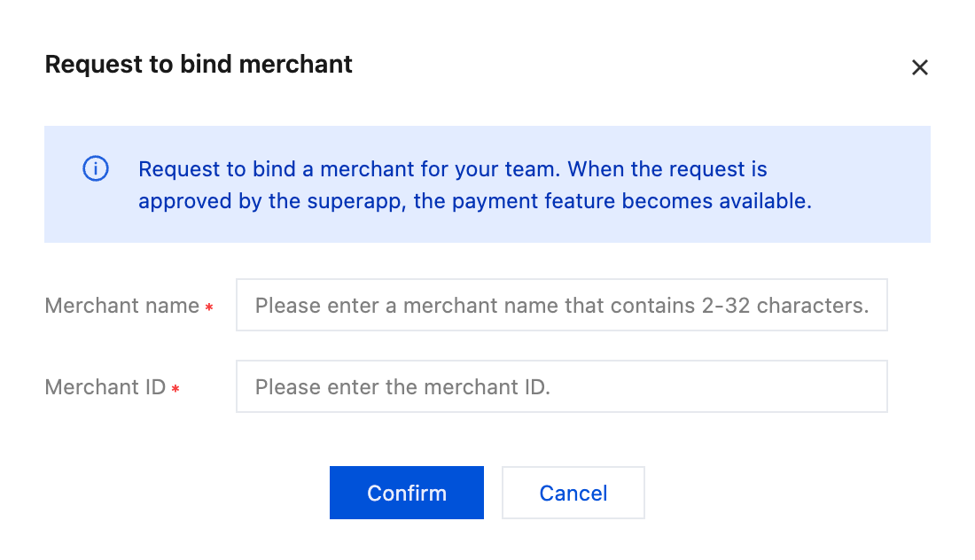Click the "Merchant name" field label

[122, 306]
